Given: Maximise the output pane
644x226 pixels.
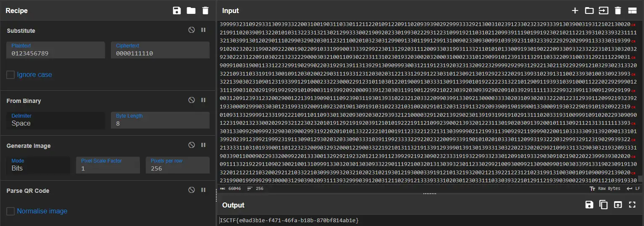Looking at the screenshot, I should 632,205.
